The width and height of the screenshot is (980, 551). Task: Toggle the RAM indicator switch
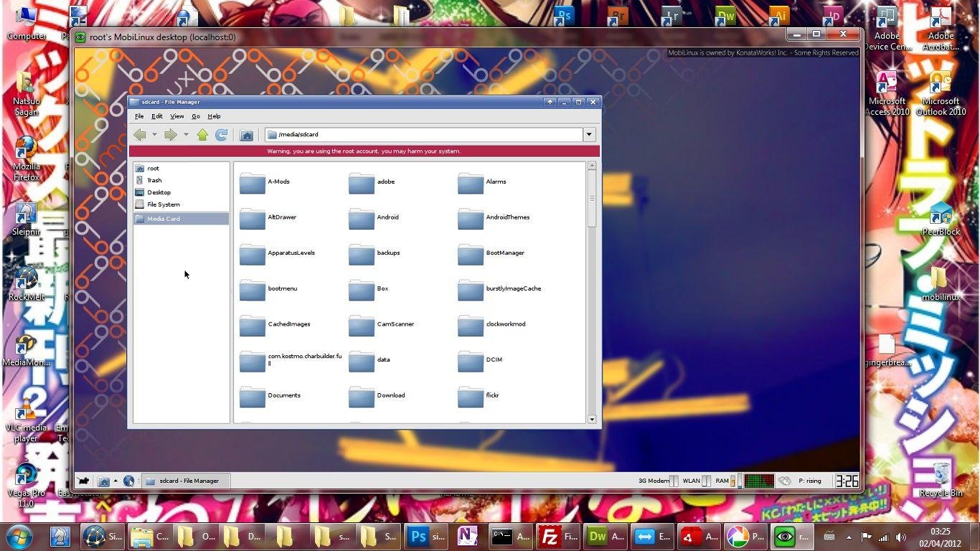[x=733, y=481]
